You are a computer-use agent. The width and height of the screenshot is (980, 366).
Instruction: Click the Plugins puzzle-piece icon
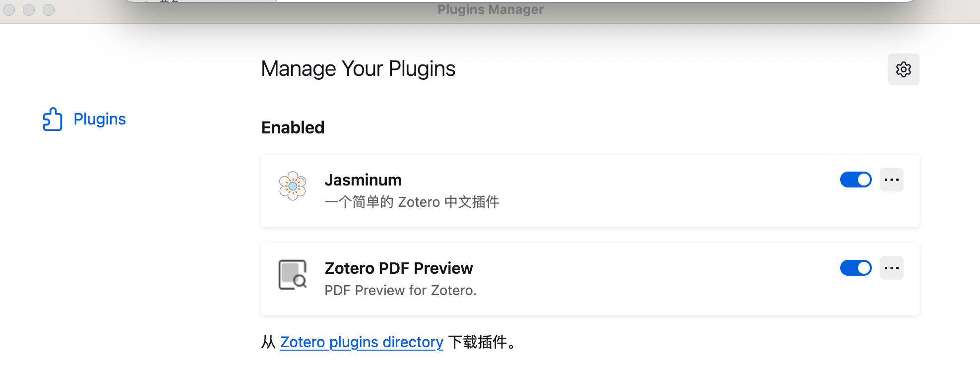point(53,119)
